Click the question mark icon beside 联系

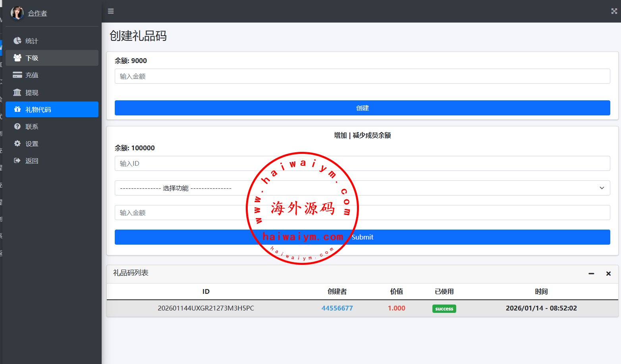point(17,126)
